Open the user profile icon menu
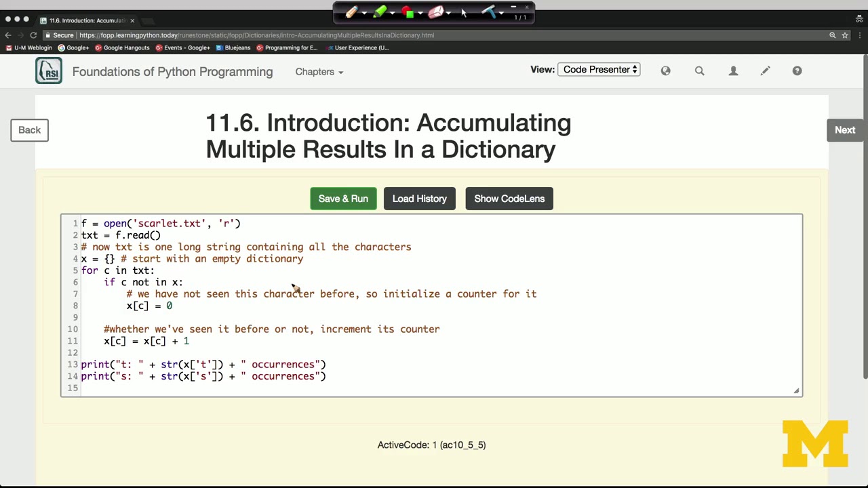 [733, 70]
